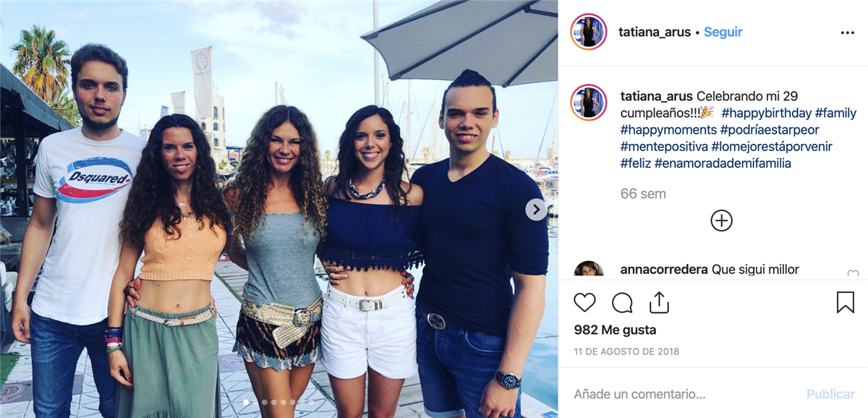Open the #mentepositiva hashtag
The height and width of the screenshot is (418, 868).
[664, 147]
